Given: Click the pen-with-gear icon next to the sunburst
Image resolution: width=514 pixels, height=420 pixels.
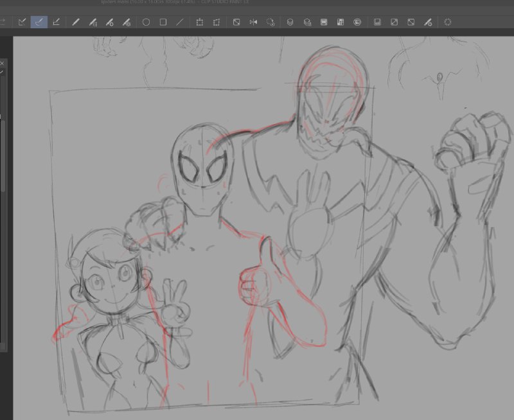Looking at the screenshot, I should coord(428,22).
